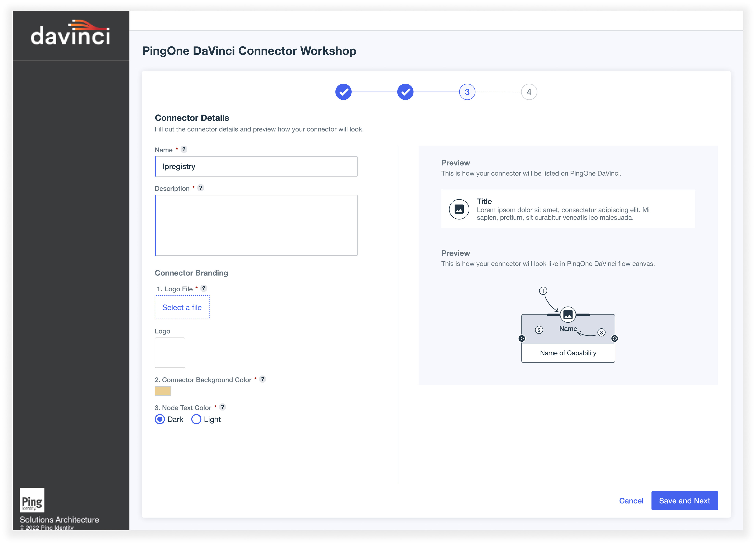756x545 pixels.
Task: Select Light node text color
Action: [x=196, y=419]
